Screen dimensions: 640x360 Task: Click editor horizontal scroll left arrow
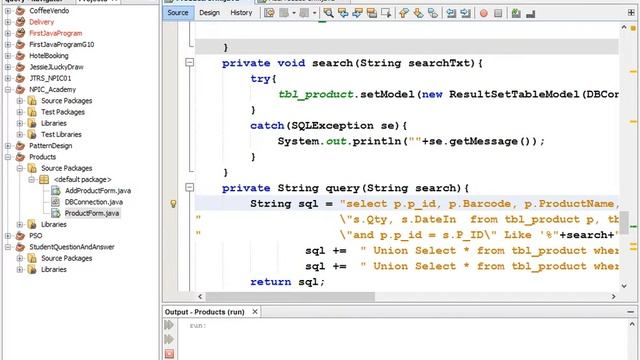pos(200,296)
